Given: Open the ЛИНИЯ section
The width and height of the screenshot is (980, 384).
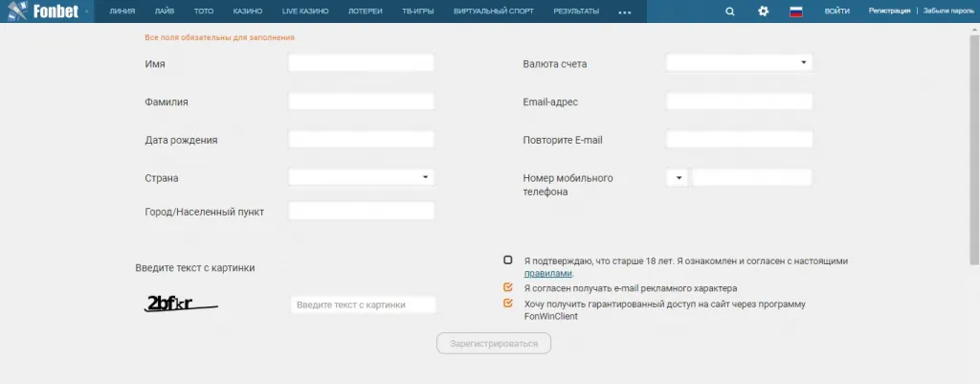Looking at the screenshot, I should point(122,11).
